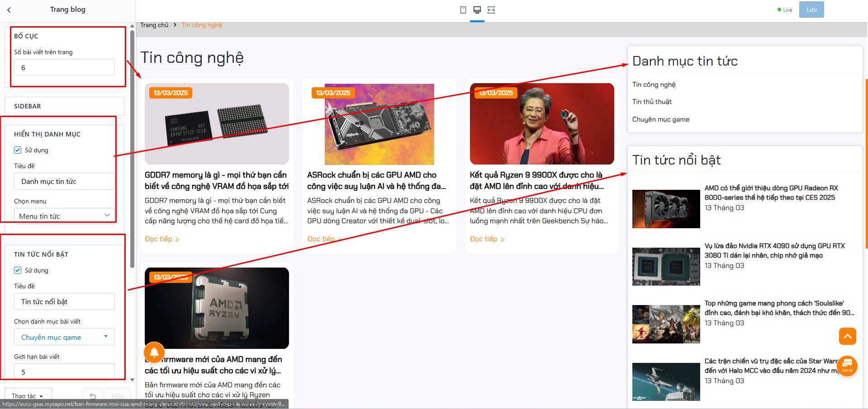Switch to desktop preview icon

[x=477, y=10]
